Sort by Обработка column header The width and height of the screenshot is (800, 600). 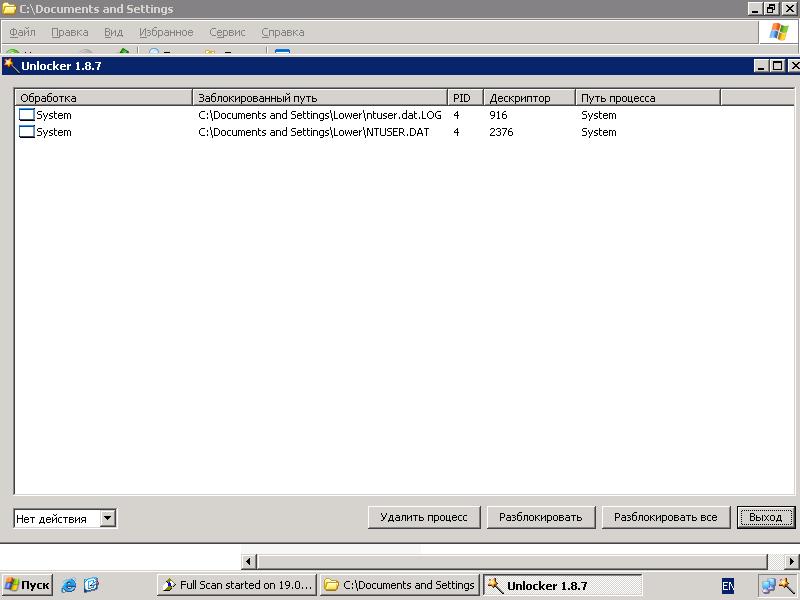click(x=104, y=97)
